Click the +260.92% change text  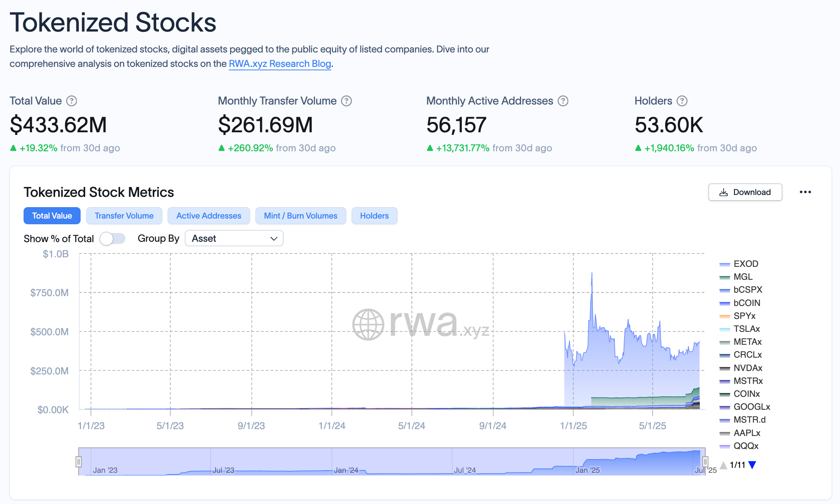pyautogui.click(x=250, y=148)
